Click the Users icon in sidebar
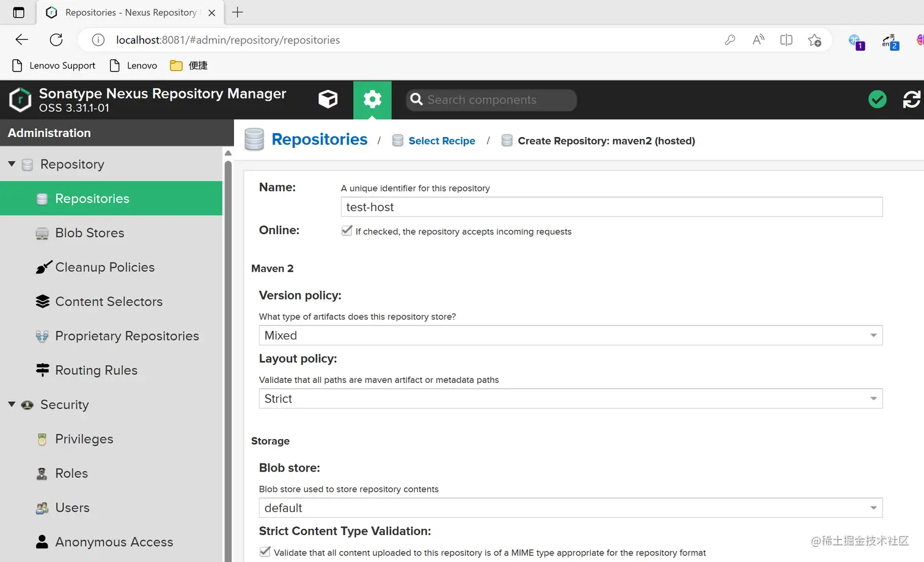 [x=42, y=508]
